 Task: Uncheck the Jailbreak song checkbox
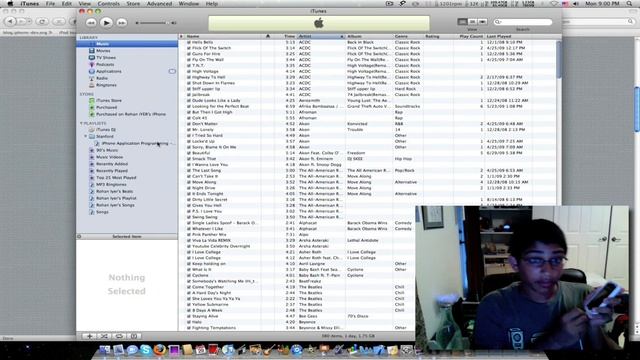coord(189,95)
